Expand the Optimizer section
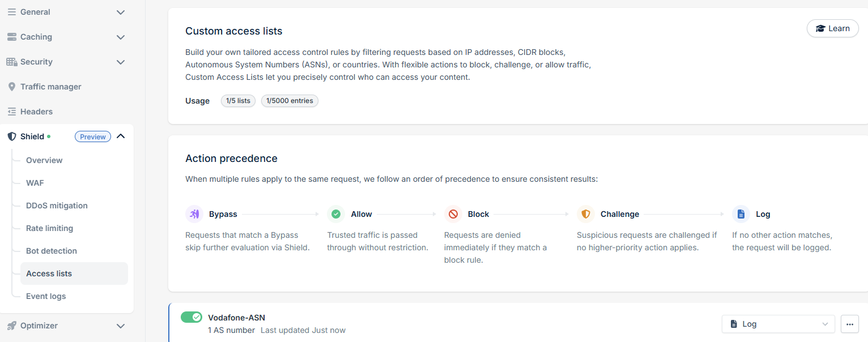 pyautogui.click(x=121, y=326)
